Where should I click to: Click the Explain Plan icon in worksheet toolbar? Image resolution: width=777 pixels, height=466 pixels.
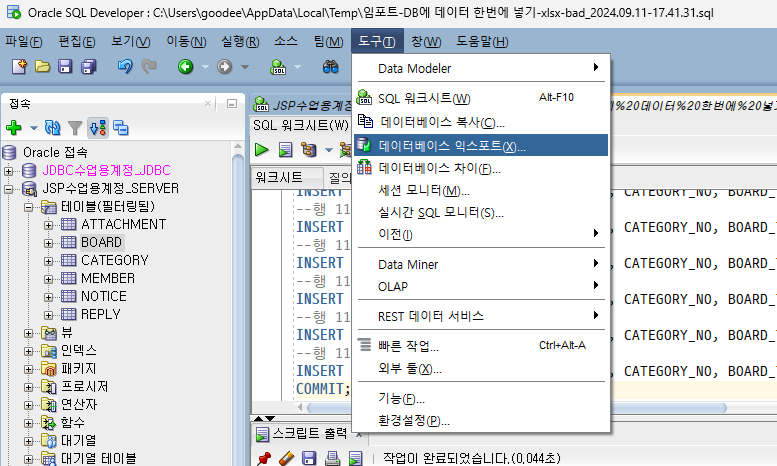tap(309, 150)
